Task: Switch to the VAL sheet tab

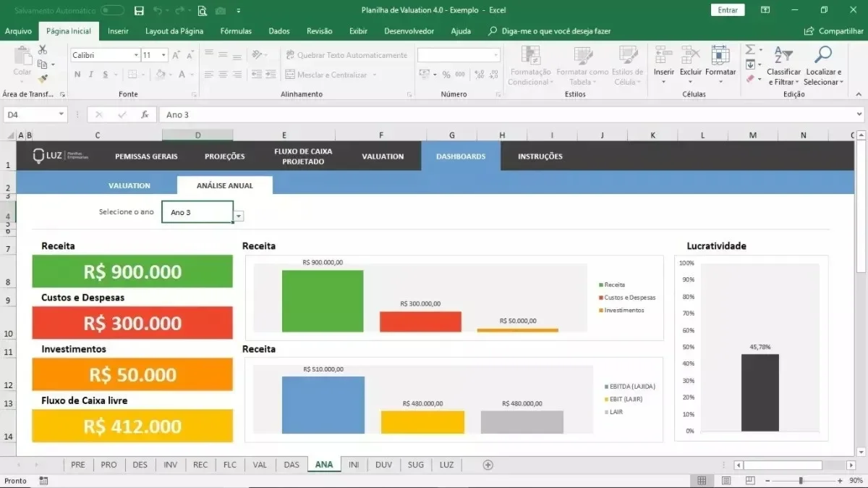Action: [x=260, y=465]
